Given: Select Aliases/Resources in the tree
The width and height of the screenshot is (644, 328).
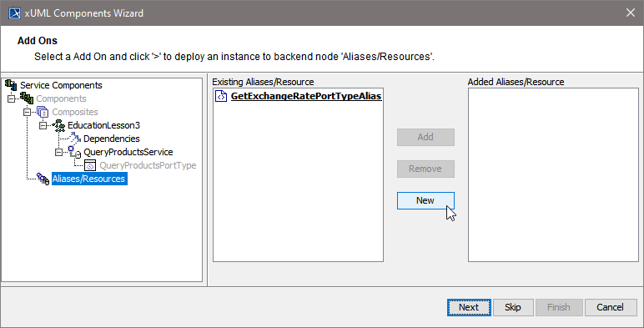Looking at the screenshot, I should pos(89,179).
